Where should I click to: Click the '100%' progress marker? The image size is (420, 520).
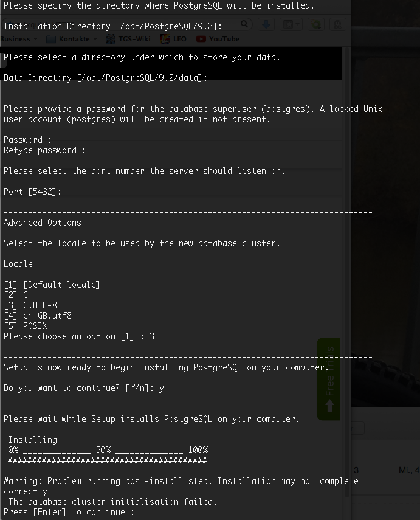(198, 450)
